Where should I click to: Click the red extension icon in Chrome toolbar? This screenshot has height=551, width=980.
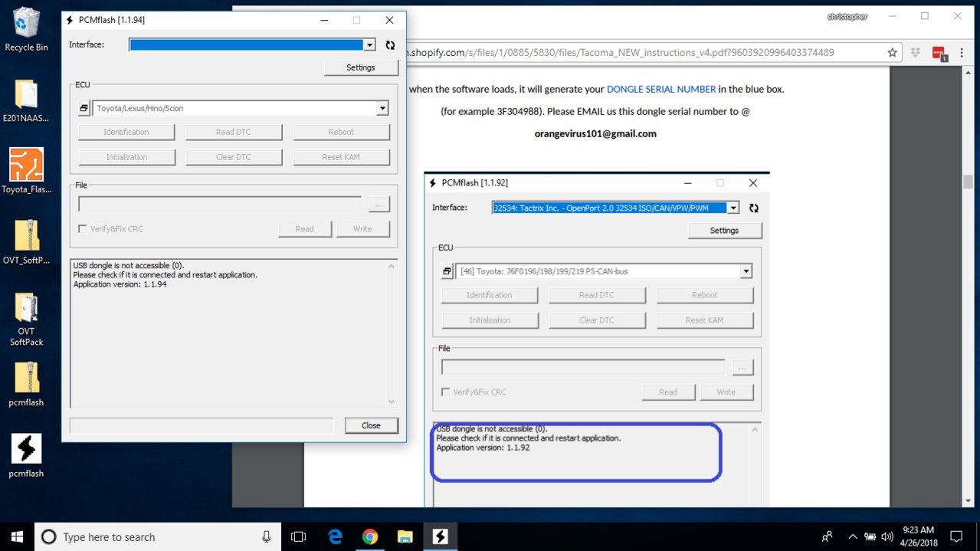point(939,53)
